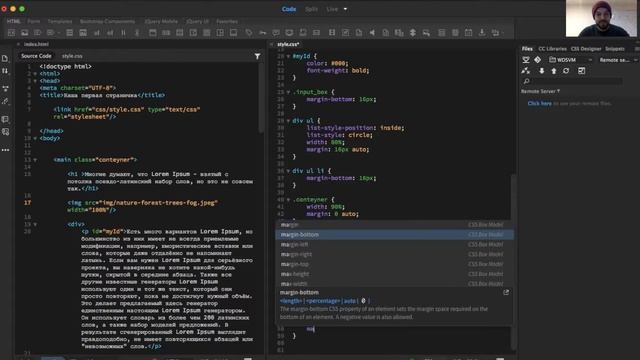Open external docs link for margin-bottom hint
Screen dimensions: 640x360
pos(506,292)
